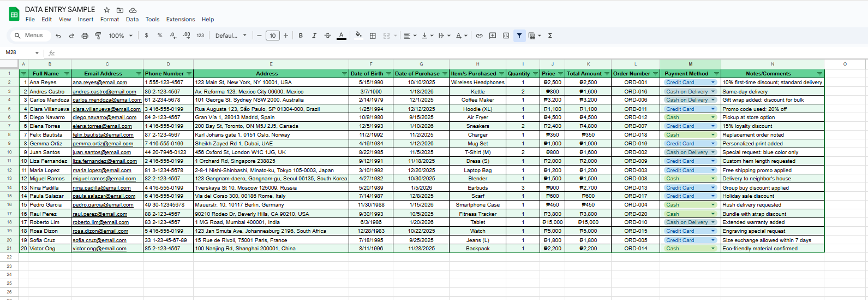Open the Full Name column filter
This screenshot has height=300, width=868.
(x=67, y=74)
